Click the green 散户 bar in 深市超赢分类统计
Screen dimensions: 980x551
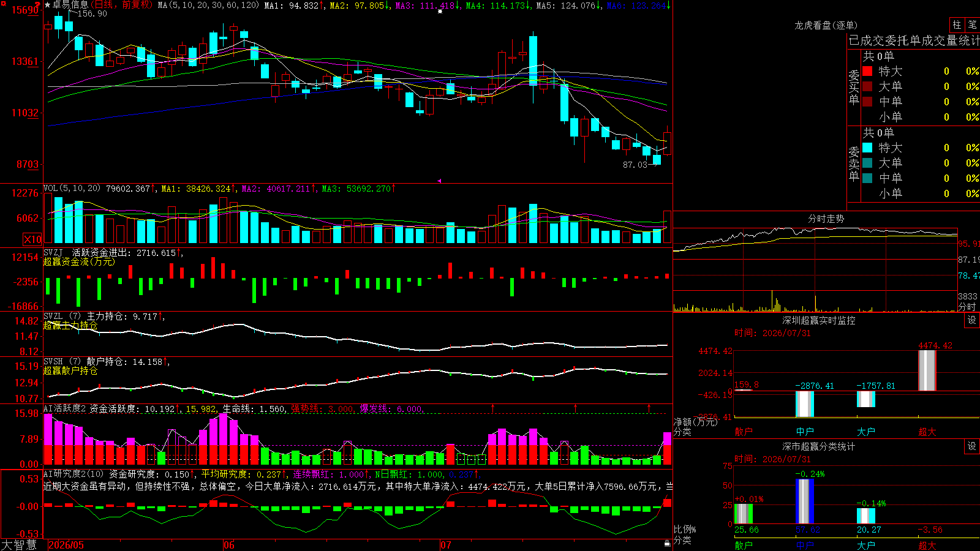[x=744, y=514]
